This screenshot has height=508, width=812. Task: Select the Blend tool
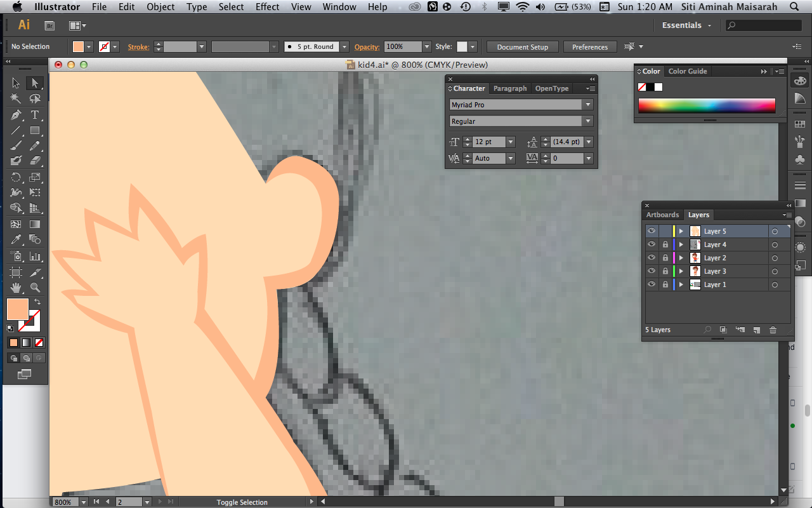coord(35,239)
